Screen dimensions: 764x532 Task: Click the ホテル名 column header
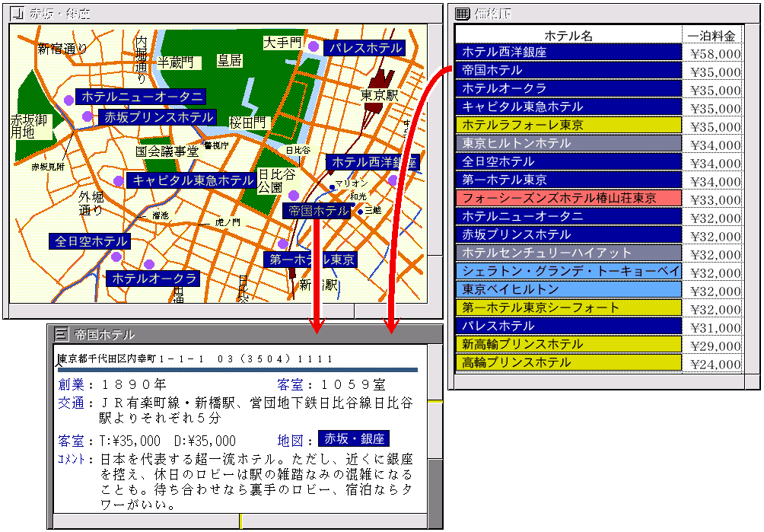(568, 35)
